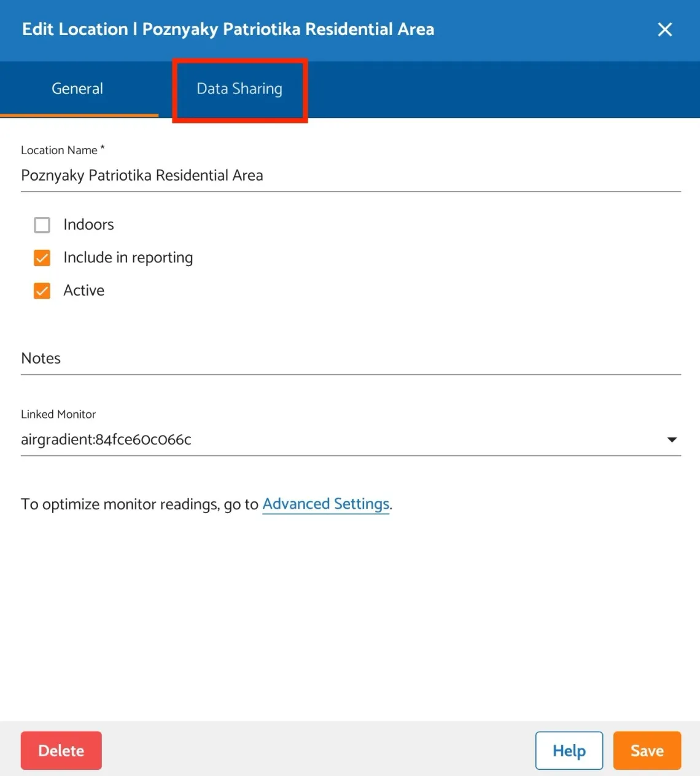Switch to the Data Sharing tab

click(x=239, y=88)
